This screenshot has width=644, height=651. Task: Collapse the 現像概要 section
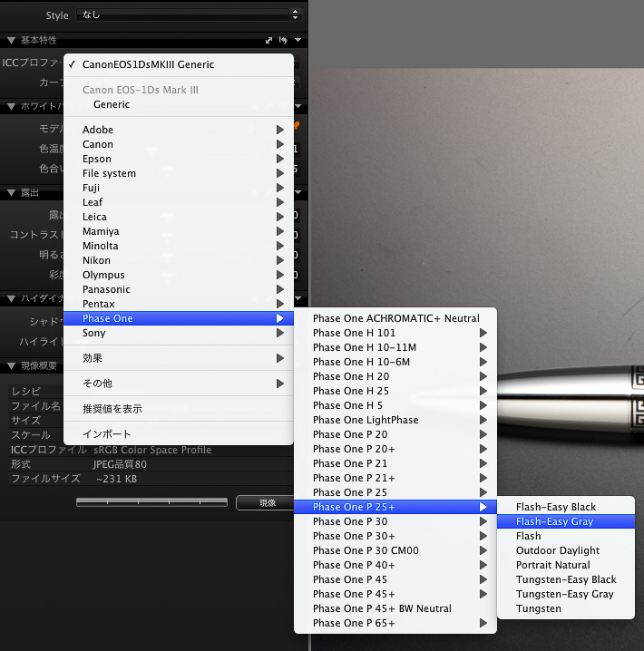pos(11,366)
